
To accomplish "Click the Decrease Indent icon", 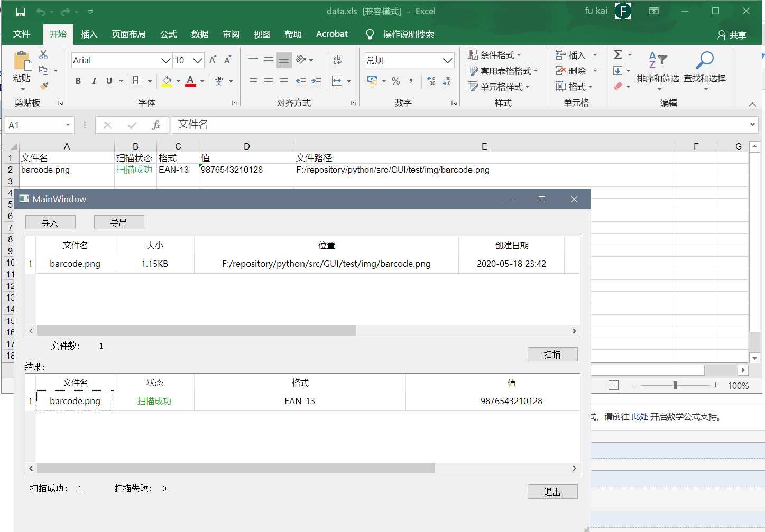I will pos(301,81).
